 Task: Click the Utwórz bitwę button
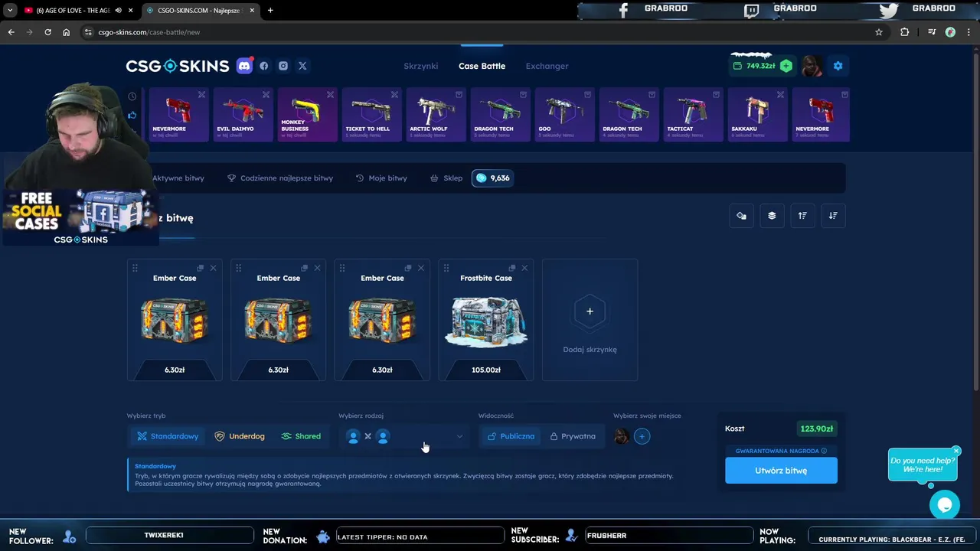coord(781,471)
